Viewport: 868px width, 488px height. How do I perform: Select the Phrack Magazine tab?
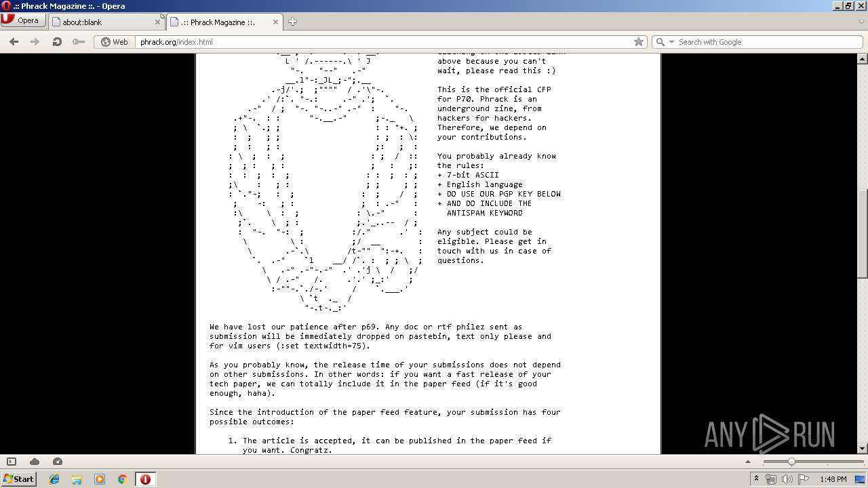(x=224, y=22)
